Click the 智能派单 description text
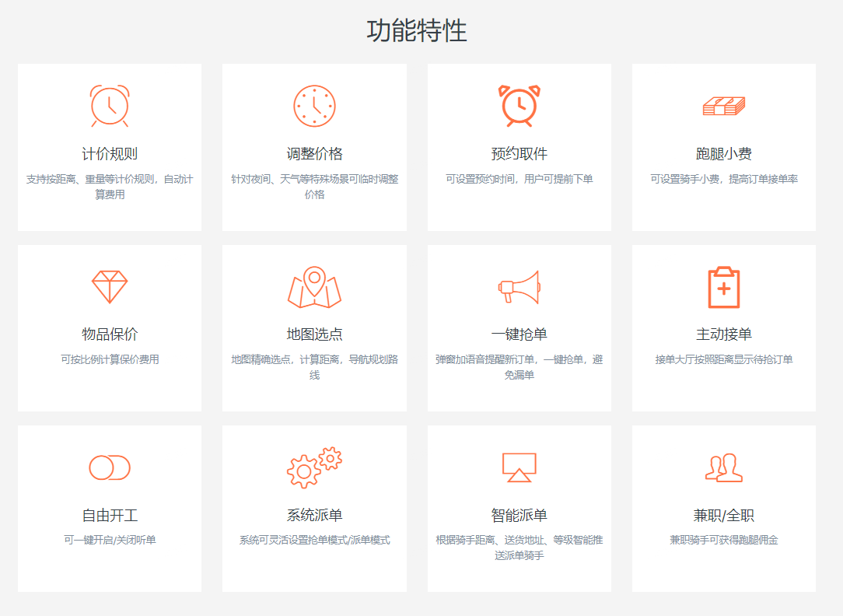The image size is (843, 616). [519, 548]
